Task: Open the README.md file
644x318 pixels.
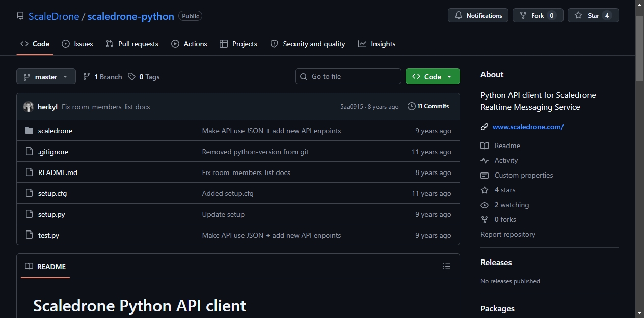Action: tap(58, 172)
